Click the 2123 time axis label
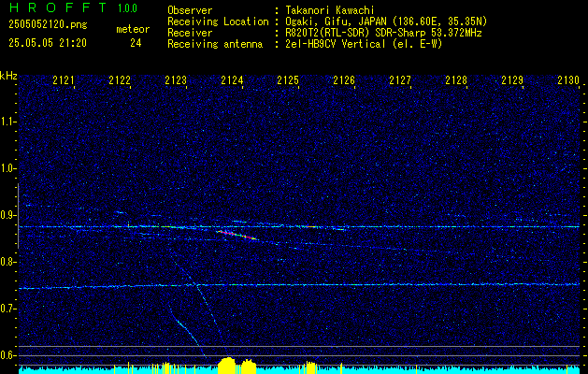 tap(176, 80)
